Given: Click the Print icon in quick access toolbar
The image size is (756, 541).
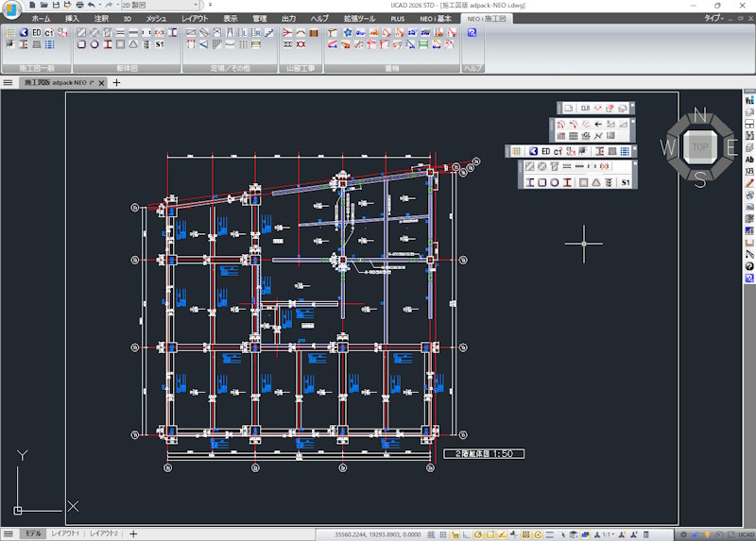Looking at the screenshot, I should click(79, 5).
